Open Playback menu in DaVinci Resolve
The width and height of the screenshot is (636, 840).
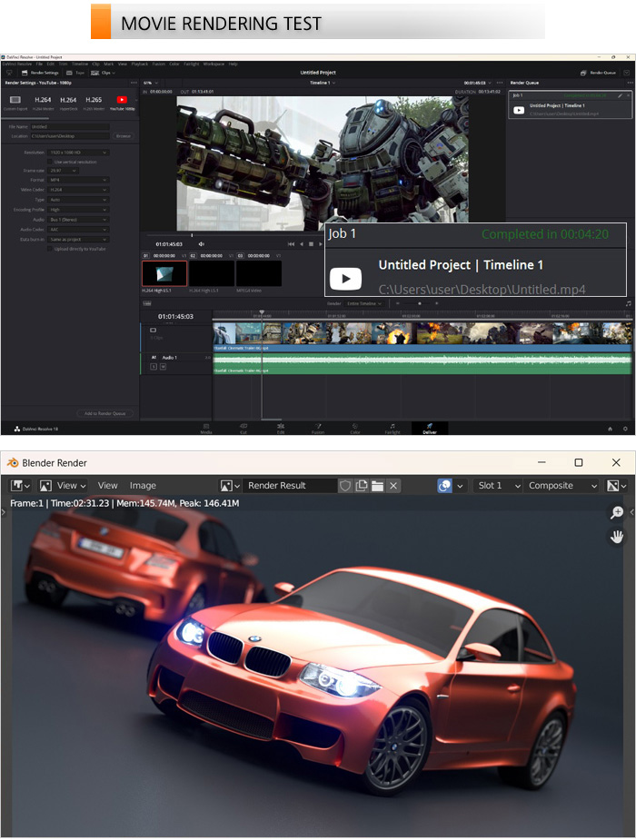(x=139, y=64)
